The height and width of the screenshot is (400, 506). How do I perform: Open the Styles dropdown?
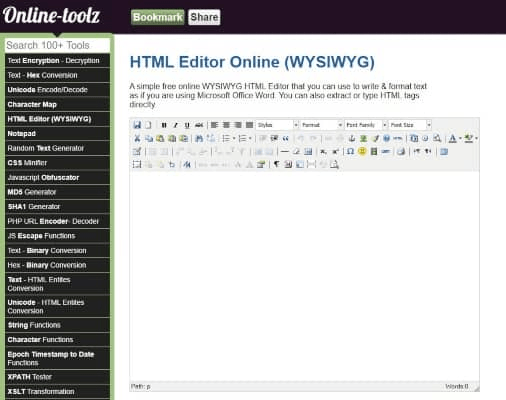pos(277,125)
